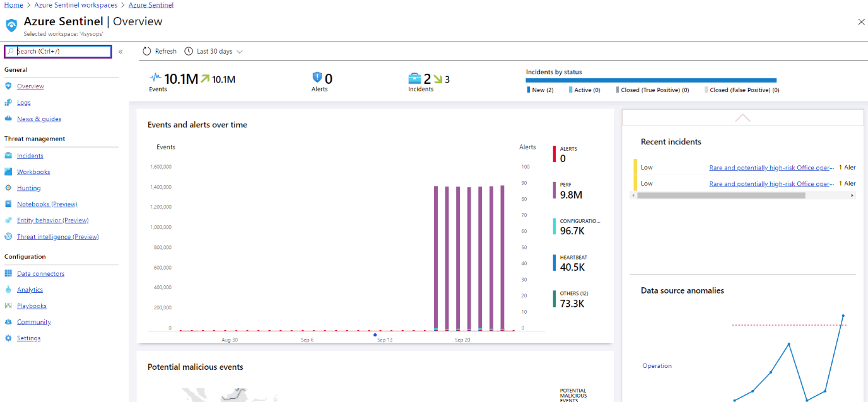Open the Overview menu item
This screenshot has height=402, width=868.
point(30,86)
